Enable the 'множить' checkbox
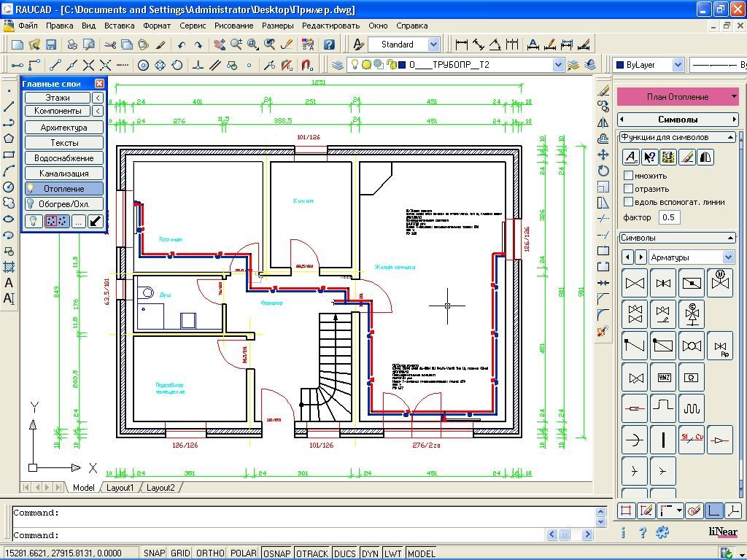This screenshot has width=747, height=560. click(x=628, y=176)
